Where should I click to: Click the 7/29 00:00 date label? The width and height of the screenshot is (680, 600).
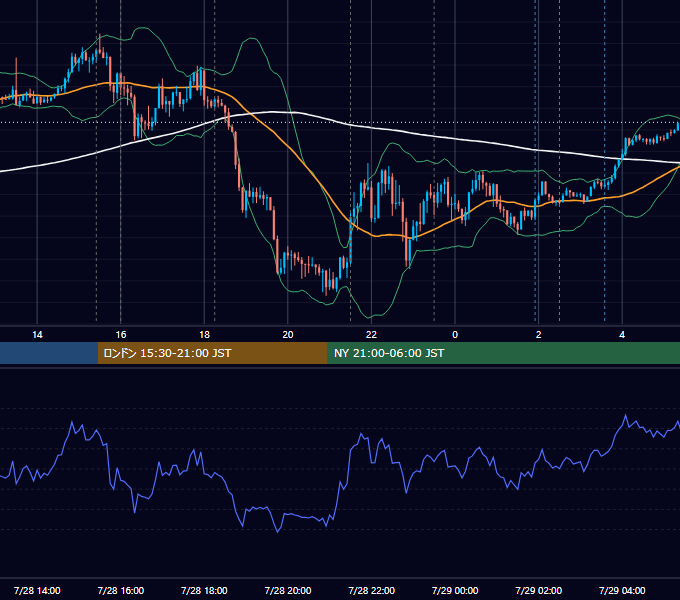[455, 590]
